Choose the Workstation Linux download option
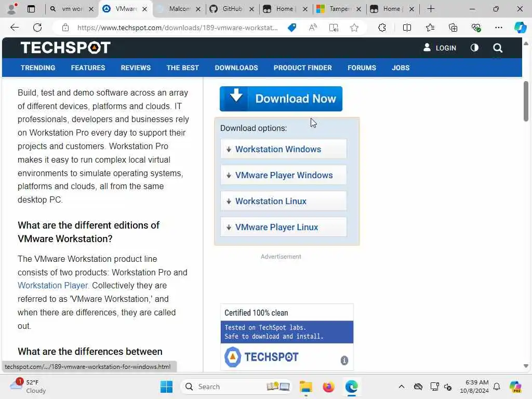This screenshot has width=532, height=399. tap(284, 201)
